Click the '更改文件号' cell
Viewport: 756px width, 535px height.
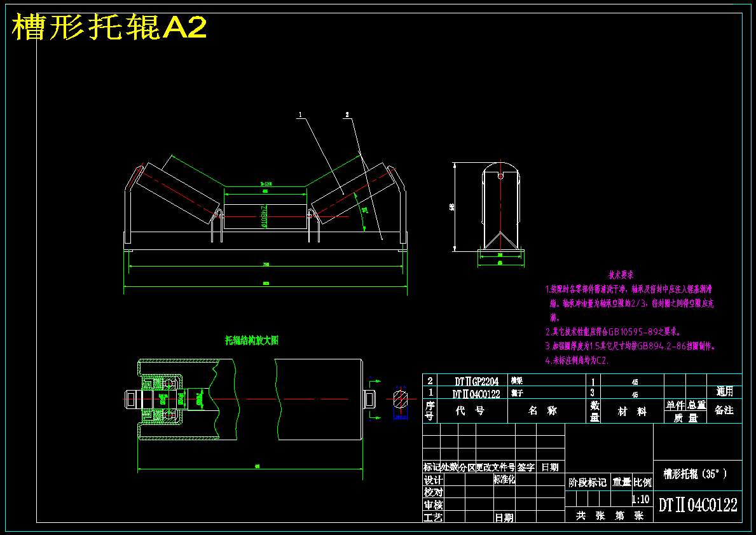click(x=496, y=467)
